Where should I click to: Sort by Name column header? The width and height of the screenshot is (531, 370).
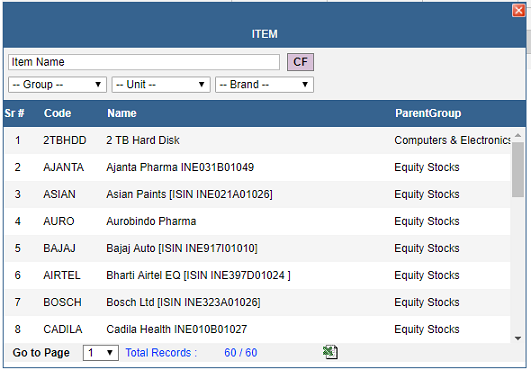pyautogui.click(x=122, y=113)
